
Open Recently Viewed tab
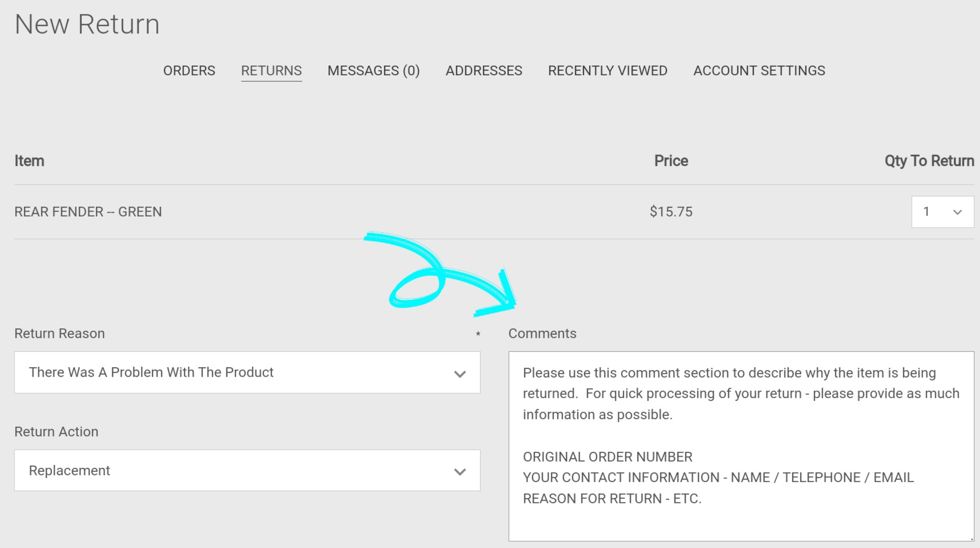(x=608, y=71)
